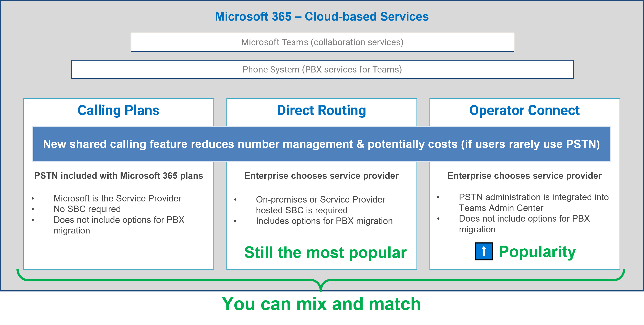The image size is (644, 325).
Task: Click the green 'Still the most popular' text
Action: coord(326,252)
